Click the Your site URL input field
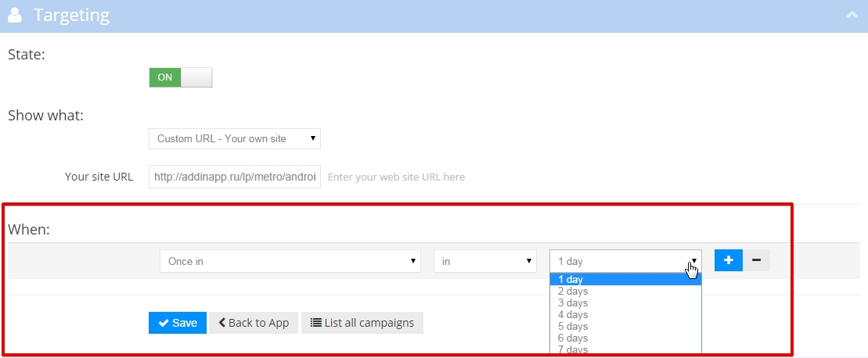This screenshot has width=868, height=358. [x=235, y=177]
